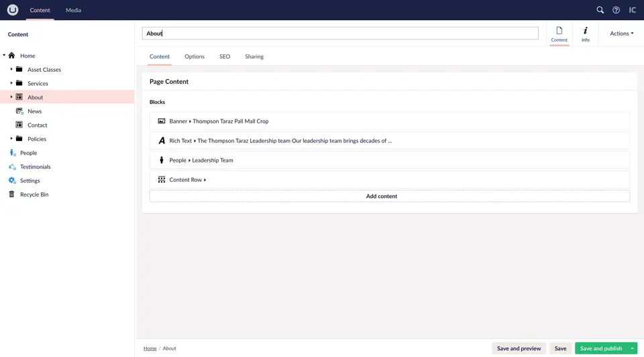Click the News page icon in tree
Screen dimensions: 644x357
pyautogui.click(x=19, y=111)
